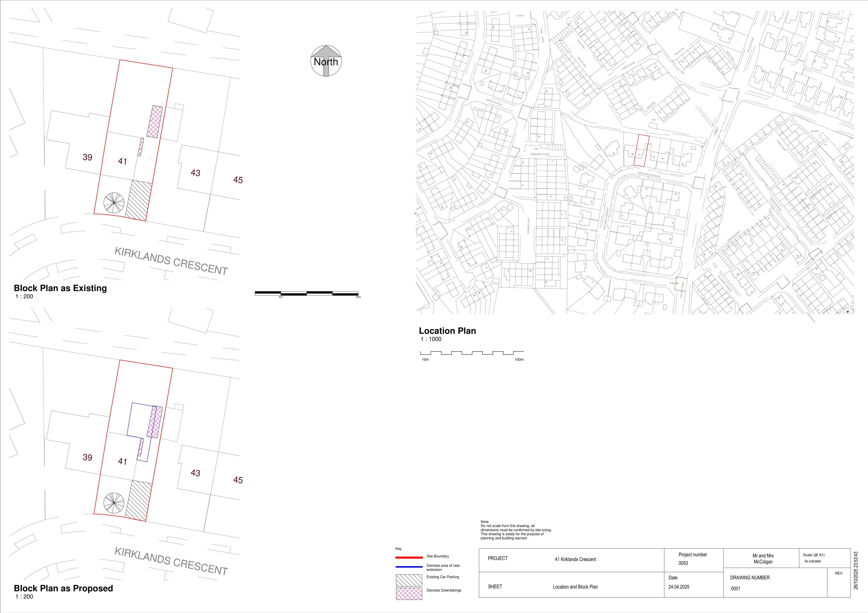Screen dimensions: 868x613
Task: Click the large pink downtaking rectangle in existing plan
Action: (x=155, y=121)
